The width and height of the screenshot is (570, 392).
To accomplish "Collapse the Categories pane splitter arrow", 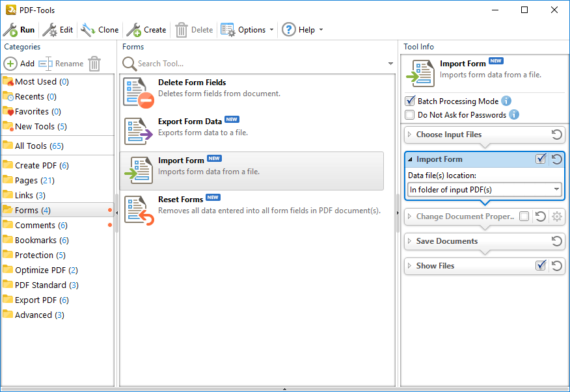I will [x=116, y=213].
